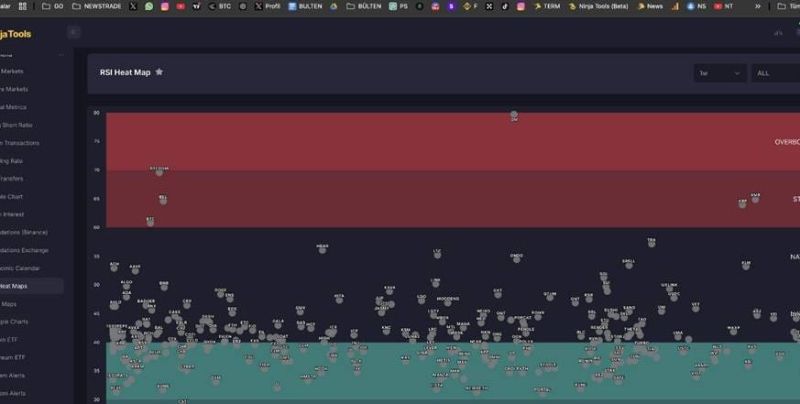
Task: Open the GO bookmarks folder
Action: (x=53, y=6)
